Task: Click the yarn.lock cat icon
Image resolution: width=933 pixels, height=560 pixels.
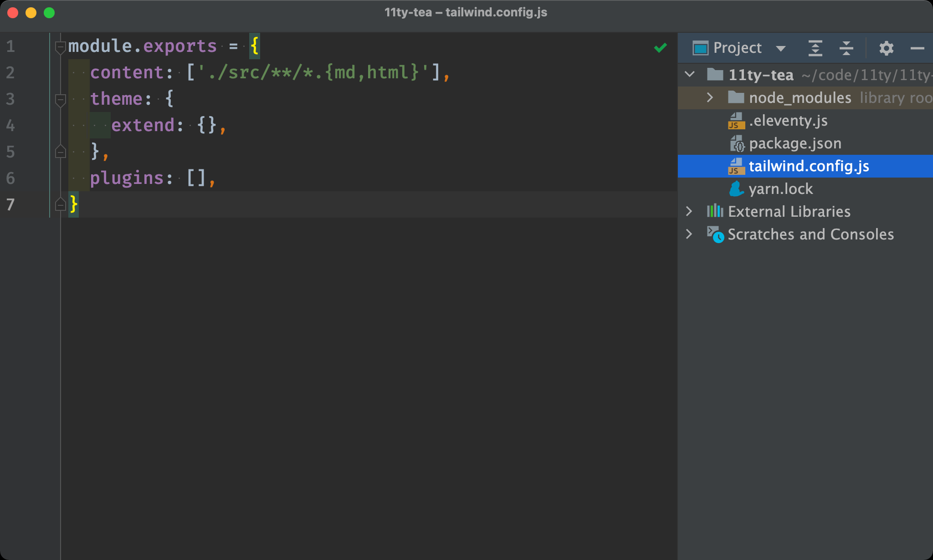Action: point(736,189)
